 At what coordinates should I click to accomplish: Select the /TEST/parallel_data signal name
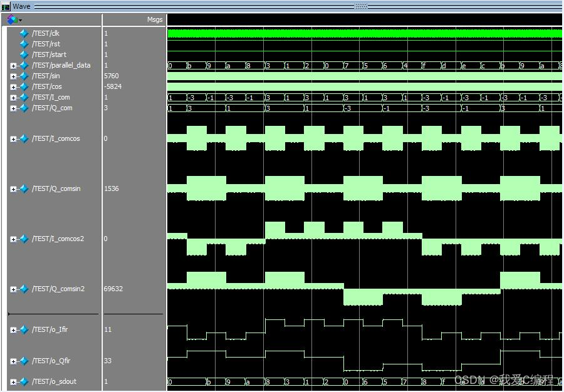pyautogui.click(x=61, y=65)
